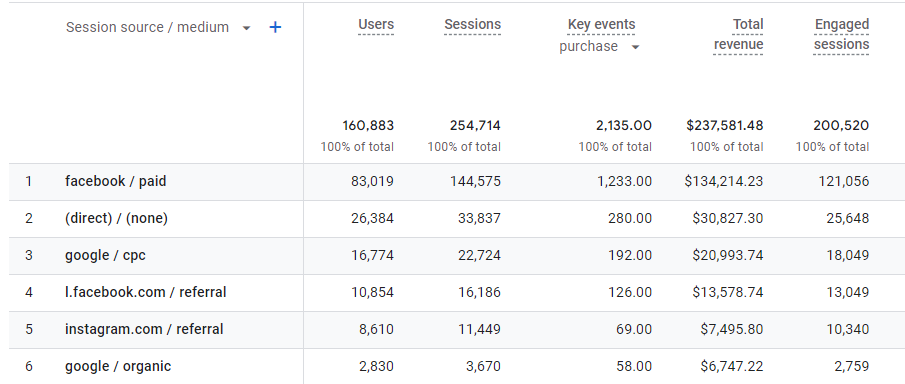Select the l.facebook.com / referral row label
905x384 pixels.
coord(145,292)
